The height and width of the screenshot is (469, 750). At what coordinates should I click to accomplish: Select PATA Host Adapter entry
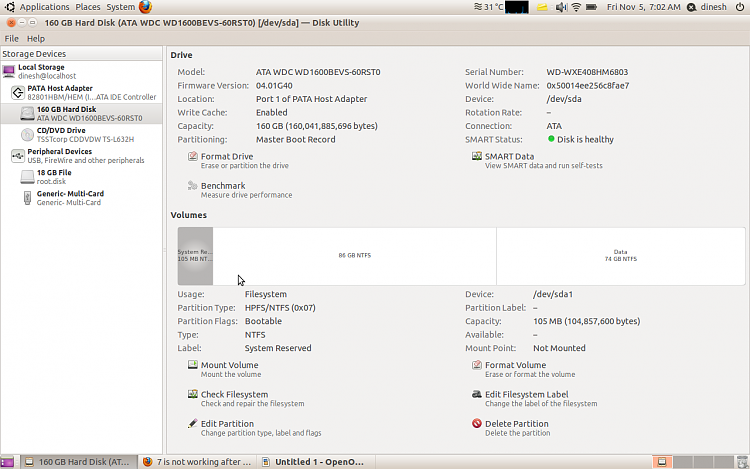point(81,93)
